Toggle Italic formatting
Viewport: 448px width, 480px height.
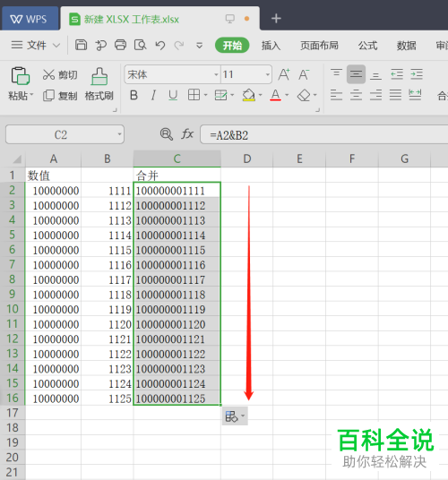pos(154,96)
